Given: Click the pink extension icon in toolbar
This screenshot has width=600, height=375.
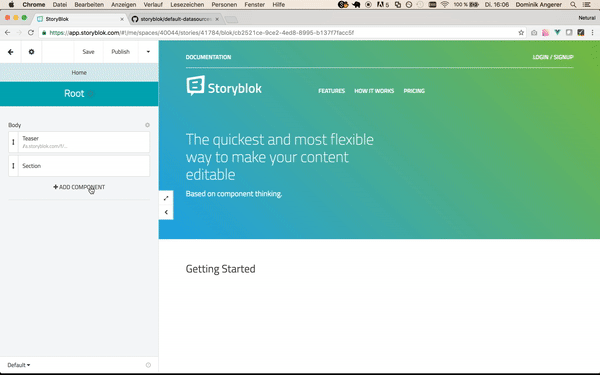Looking at the screenshot, I should tap(545, 33).
